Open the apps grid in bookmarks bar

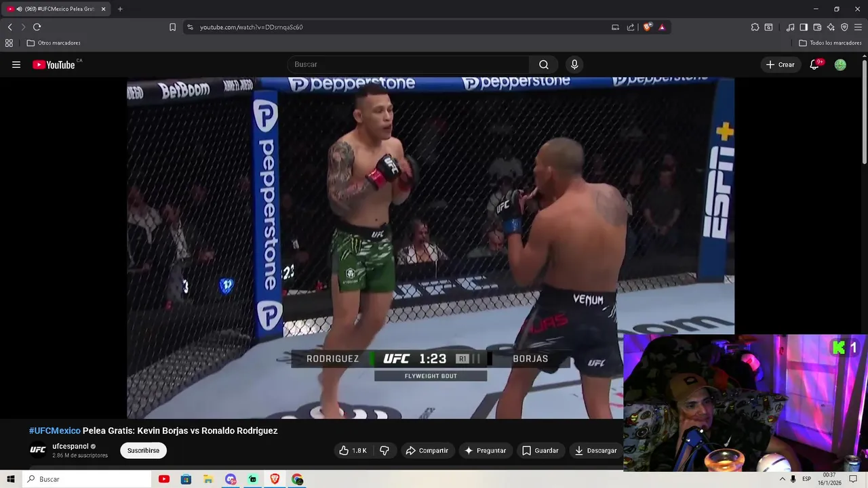pos(9,43)
